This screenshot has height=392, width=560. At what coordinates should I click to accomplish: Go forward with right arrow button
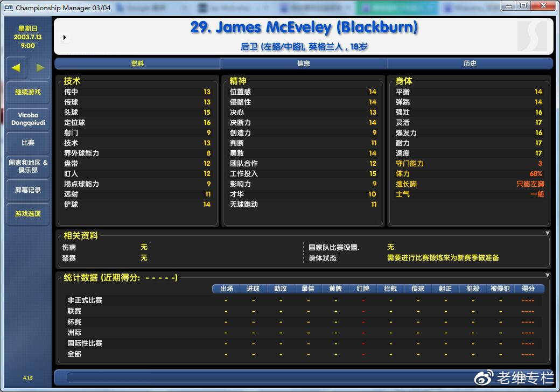coord(40,67)
